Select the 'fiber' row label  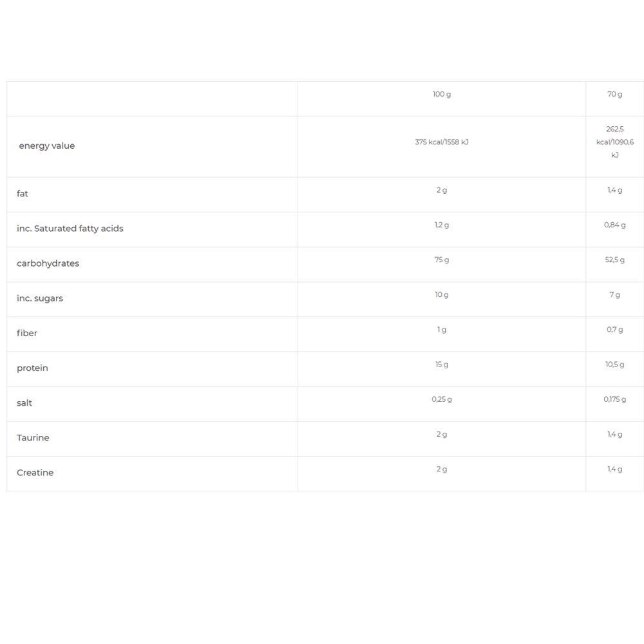click(27, 333)
